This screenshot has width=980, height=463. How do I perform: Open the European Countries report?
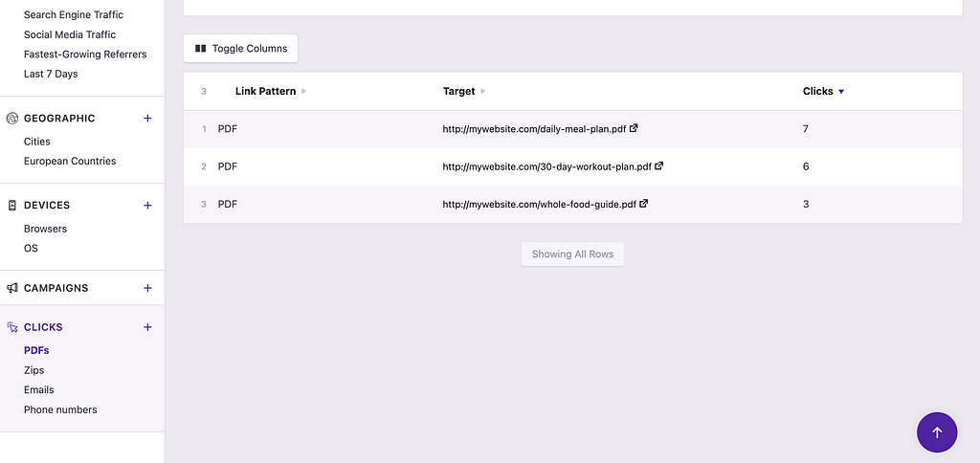pos(70,161)
